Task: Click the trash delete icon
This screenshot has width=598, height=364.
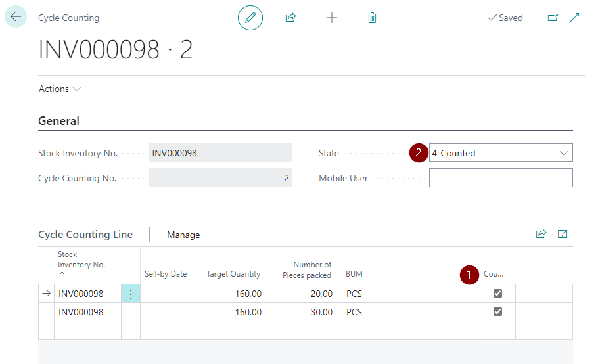Action: pos(372,18)
